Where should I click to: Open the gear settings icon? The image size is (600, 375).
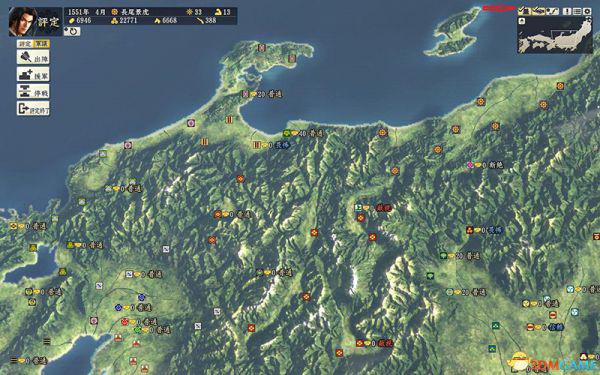point(587,11)
